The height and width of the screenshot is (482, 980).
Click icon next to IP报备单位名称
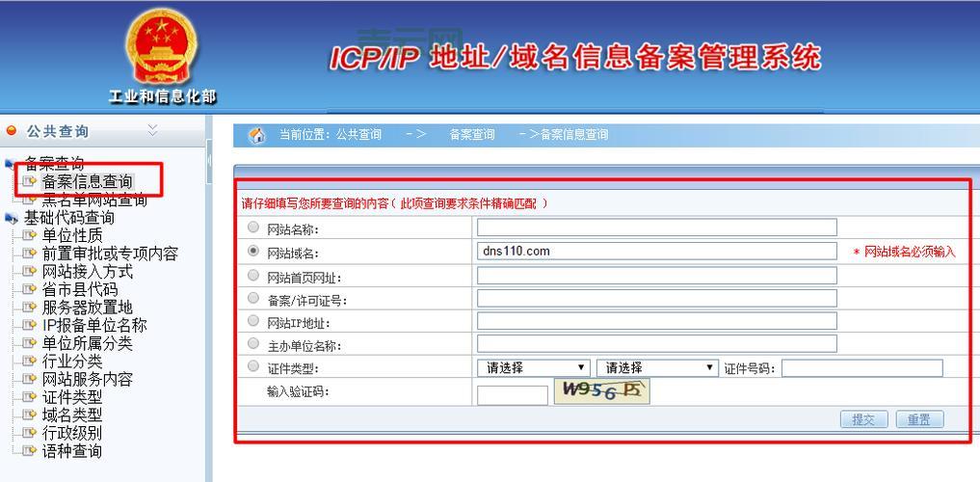pos(29,325)
